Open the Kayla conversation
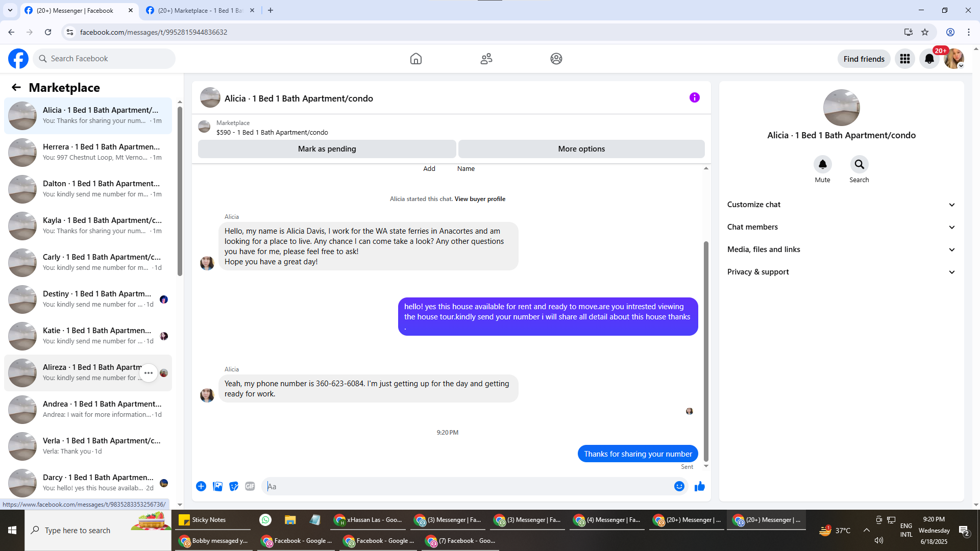Image resolution: width=980 pixels, height=551 pixels. (x=88, y=226)
